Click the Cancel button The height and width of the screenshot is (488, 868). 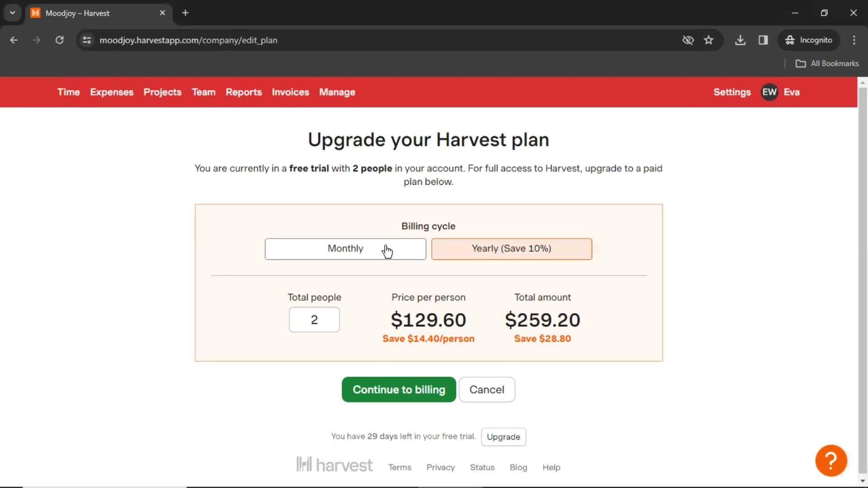487,389
